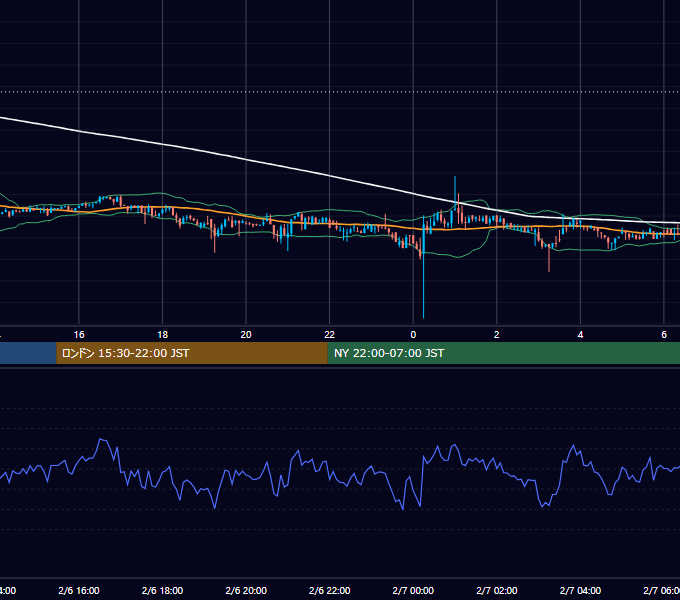Click the lower axis label 2/6 22:00
Viewport: 680px width, 600px height.
330,590
